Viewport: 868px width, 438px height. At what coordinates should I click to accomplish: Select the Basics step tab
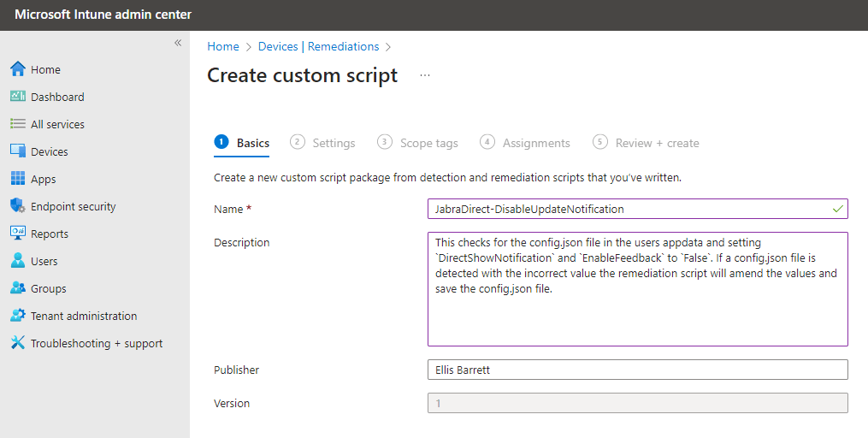click(x=241, y=143)
